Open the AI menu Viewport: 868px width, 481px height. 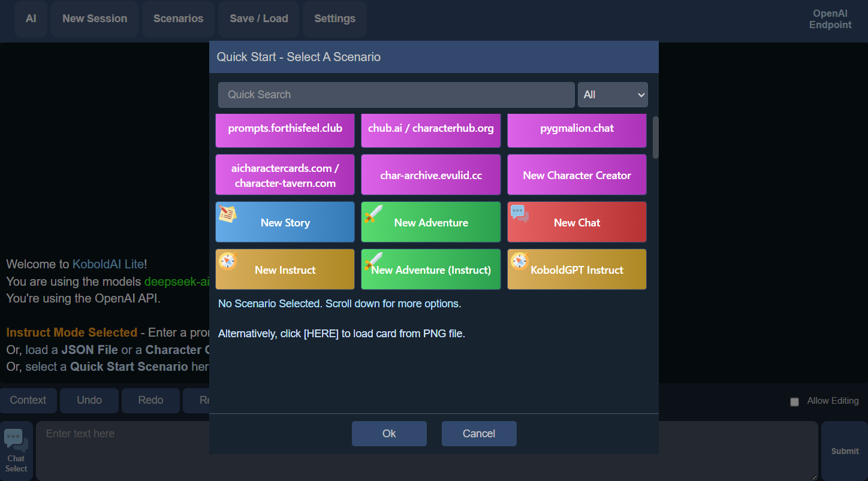pyautogui.click(x=31, y=19)
